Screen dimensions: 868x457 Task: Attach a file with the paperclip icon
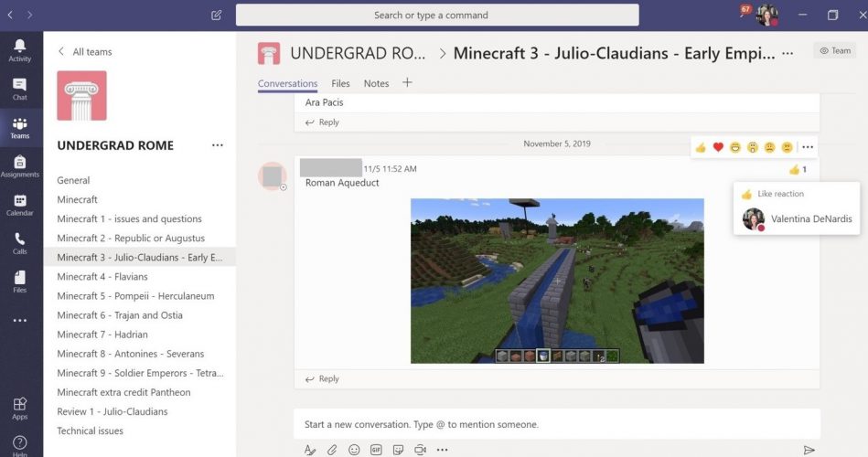click(332, 450)
